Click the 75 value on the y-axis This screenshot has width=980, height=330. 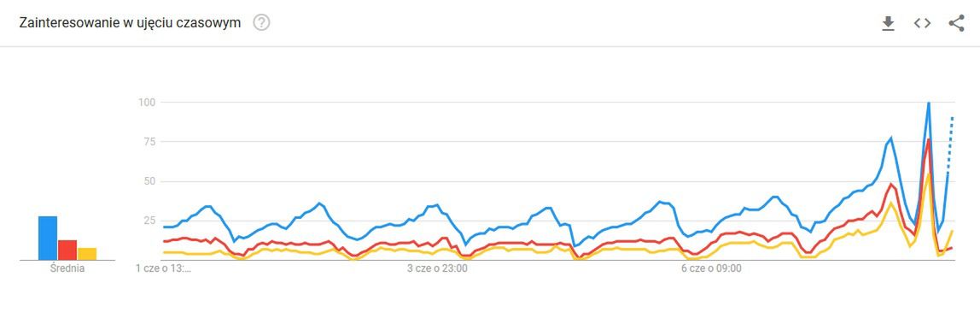[x=149, y=142]
